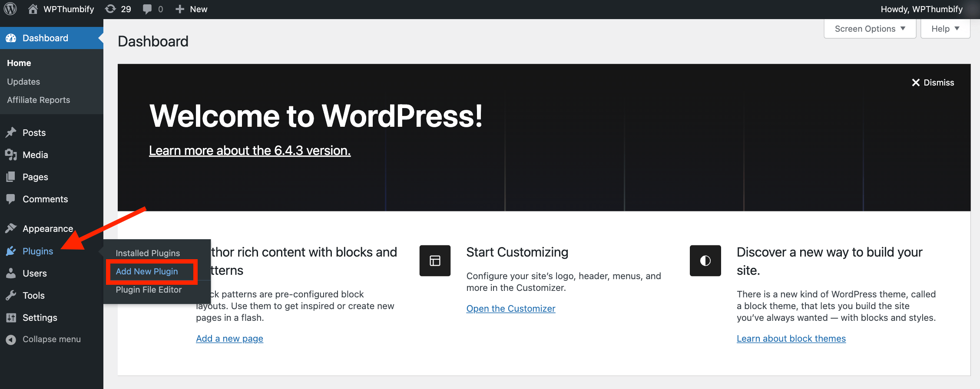The height and width of the screenshot is (389, 980).
Task: Click the Add a new page link
Action: point(229,338)
